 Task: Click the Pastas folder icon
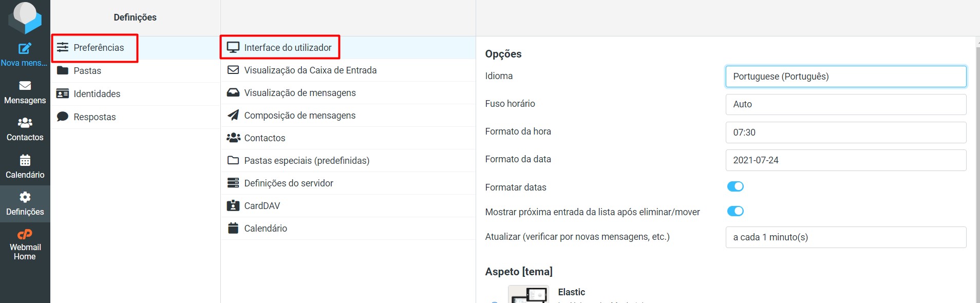click(63, 70)
